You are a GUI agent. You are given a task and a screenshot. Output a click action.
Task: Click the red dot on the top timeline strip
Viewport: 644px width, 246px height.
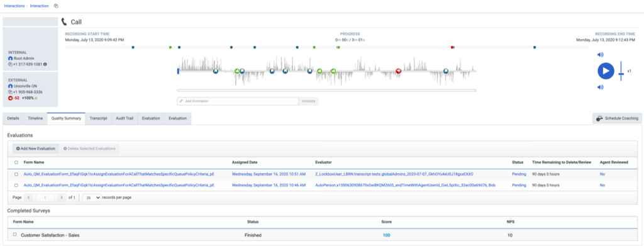tap(452, 47)
